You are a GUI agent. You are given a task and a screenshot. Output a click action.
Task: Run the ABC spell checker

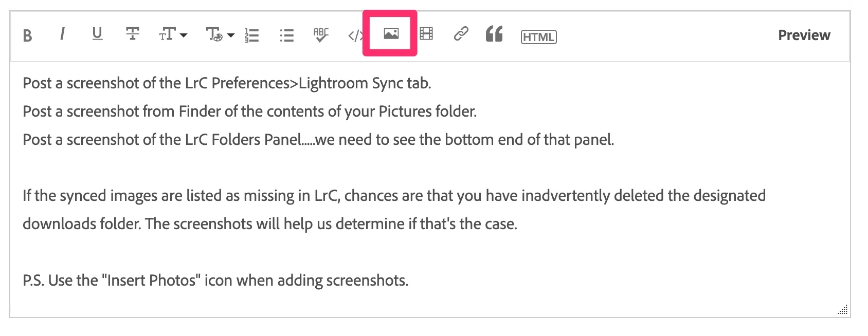[x=321, y=35]
